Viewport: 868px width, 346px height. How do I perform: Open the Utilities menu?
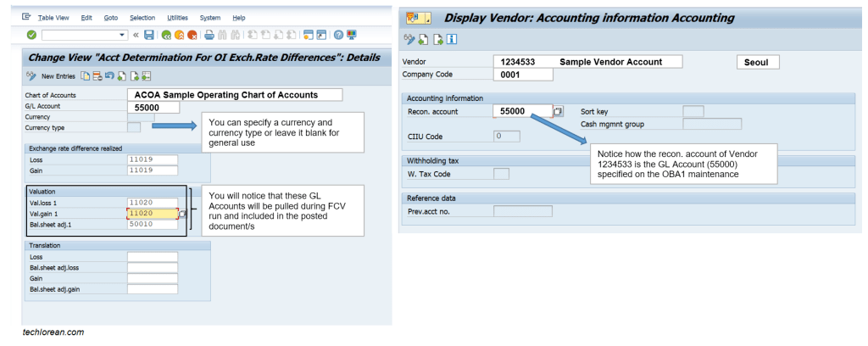click(177, 18)
